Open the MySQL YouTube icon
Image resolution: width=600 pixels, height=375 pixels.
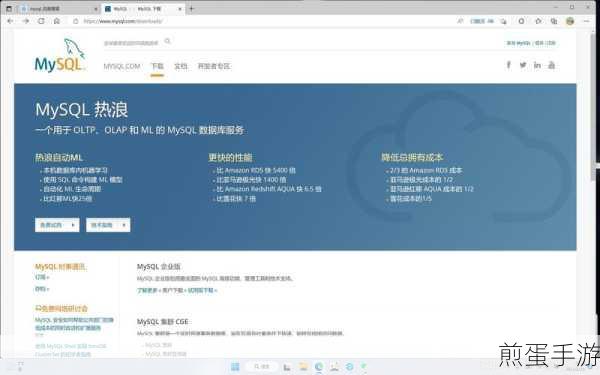(551, 65)
